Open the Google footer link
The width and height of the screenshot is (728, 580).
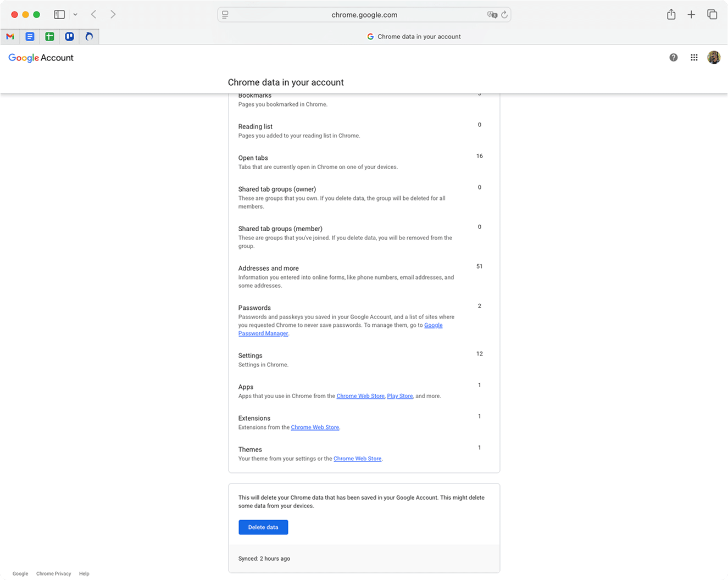(20, 574)
